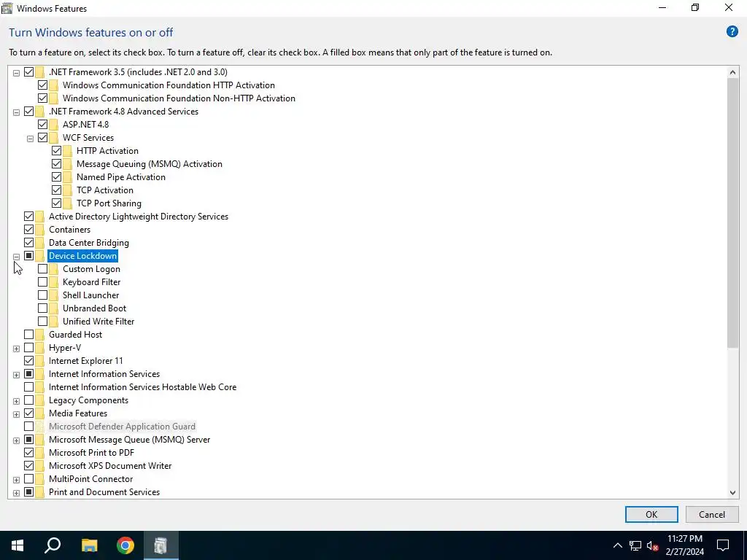Click the Cancel button
Screen dimensions: 747x560
712,514
